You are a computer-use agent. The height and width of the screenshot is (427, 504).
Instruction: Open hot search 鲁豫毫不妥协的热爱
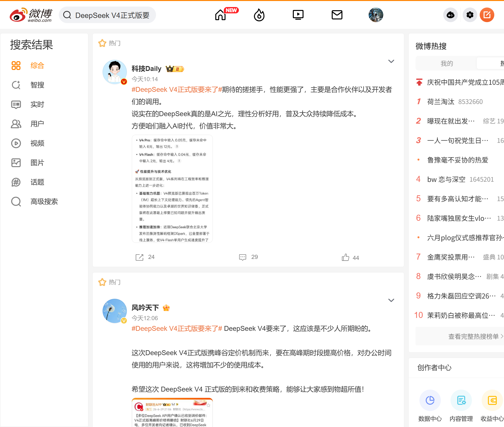(458, 160)
